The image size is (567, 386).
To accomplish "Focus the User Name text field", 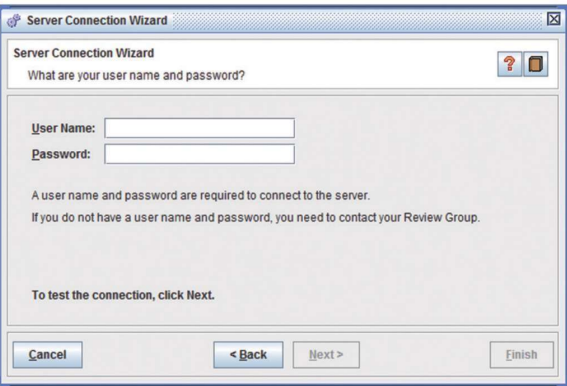I will tap(200, 128).
